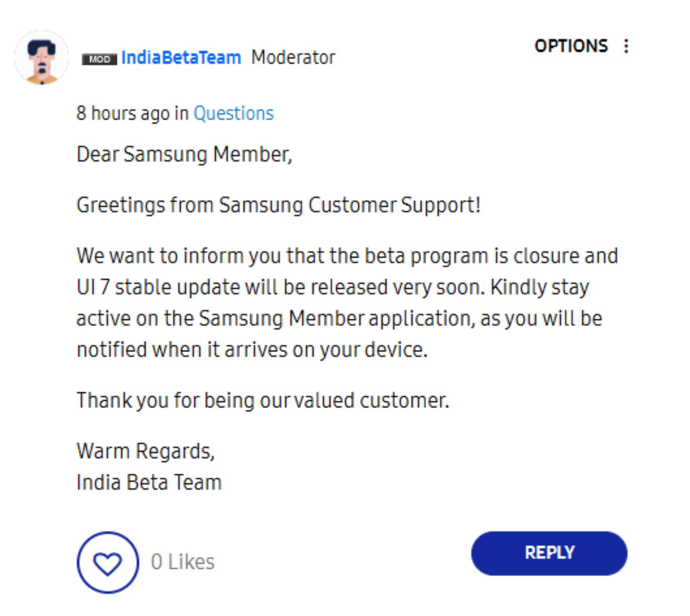Click the "Greetings from Samsung Customer Support!" line
Viewport: 690px width, 616px height.
279,205
